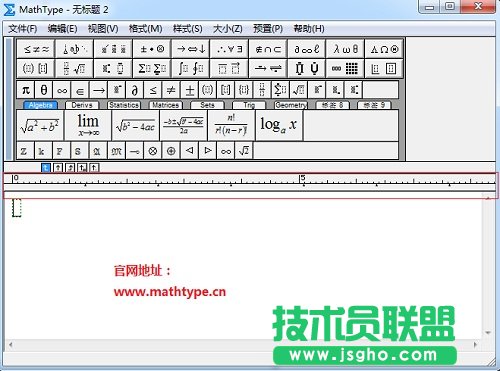500x371 pixels.
Task: Insert the left triangle ◁ symbol
Action: click(x=189, y=151)
